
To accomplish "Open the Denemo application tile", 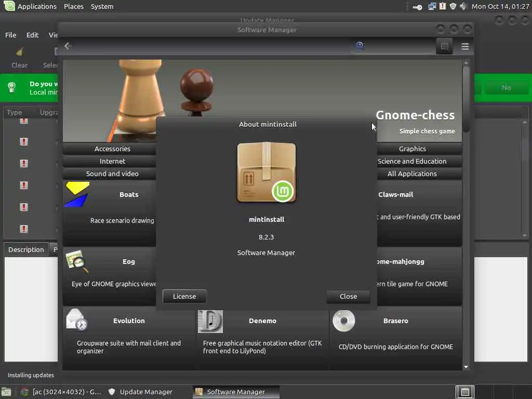I will coord(262,339).
